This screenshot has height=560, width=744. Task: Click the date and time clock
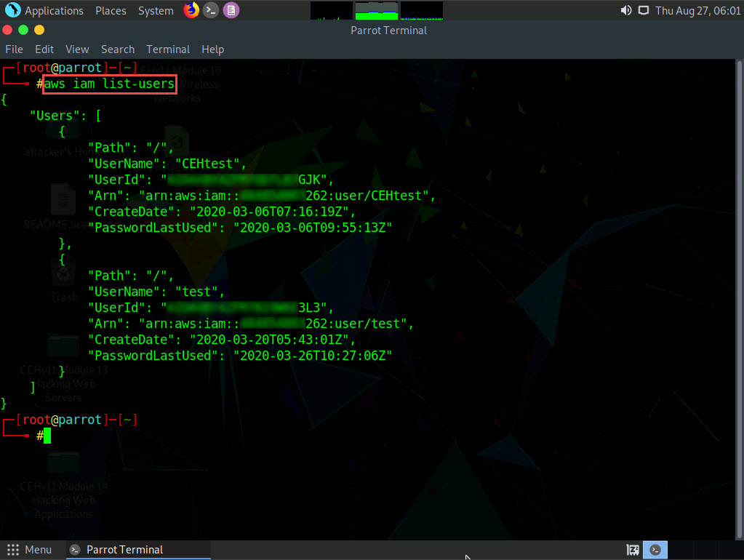tap(696, 10)
